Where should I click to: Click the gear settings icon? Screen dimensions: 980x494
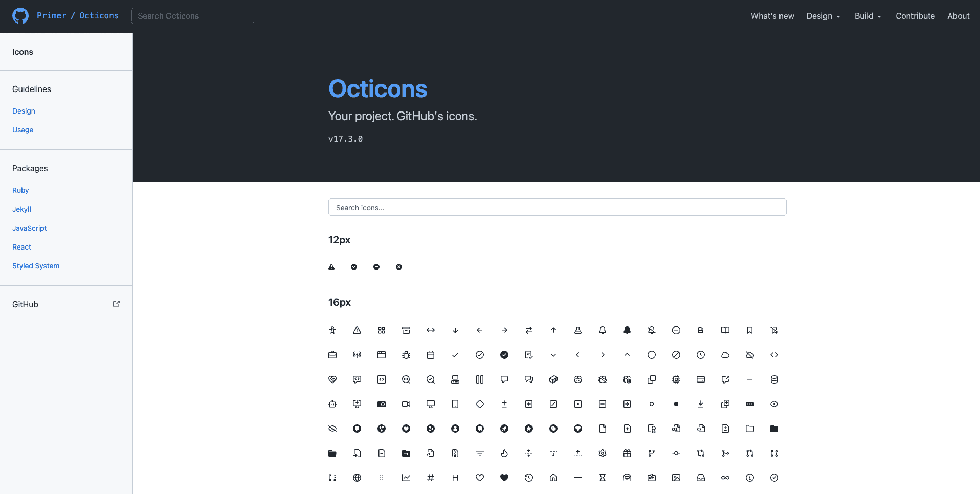point(603,453)
